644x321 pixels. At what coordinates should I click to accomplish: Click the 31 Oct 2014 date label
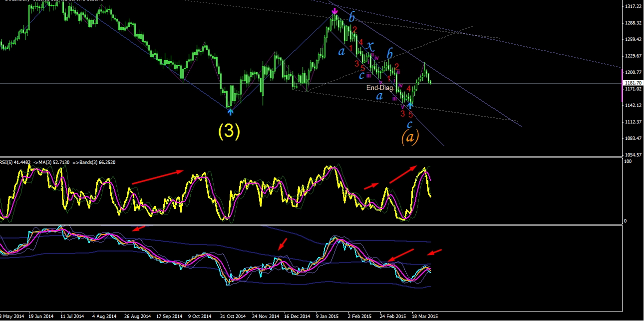click(233, 316)
